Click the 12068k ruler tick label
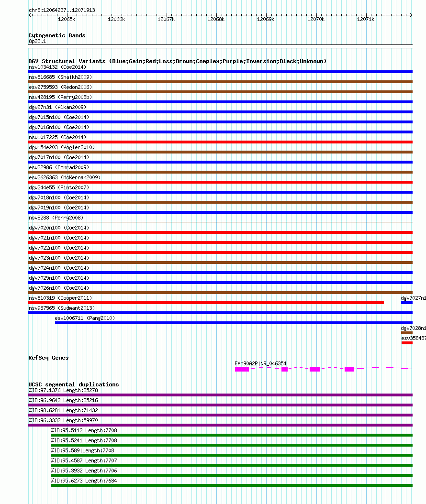 (x=216, y=19)
